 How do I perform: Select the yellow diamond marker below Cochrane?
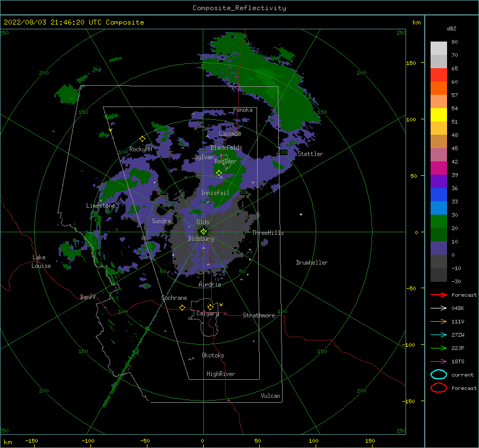point(182,307)
